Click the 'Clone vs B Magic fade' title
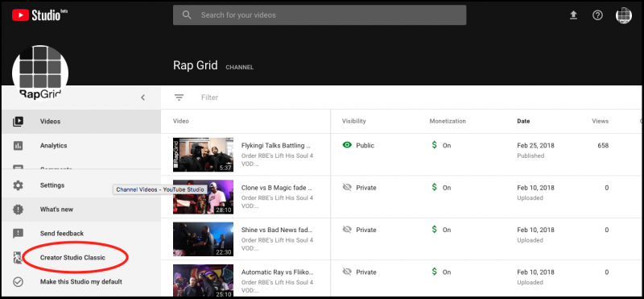 [277, 188]
